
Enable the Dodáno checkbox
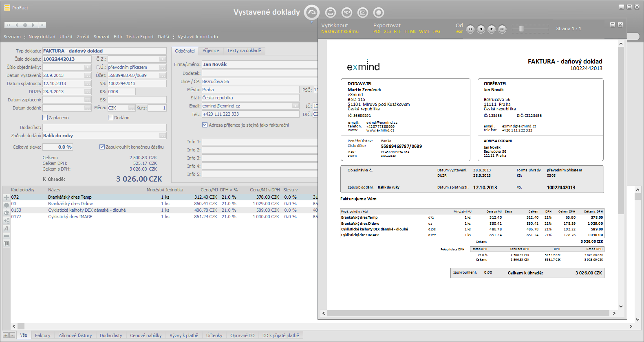click(110, 118)
